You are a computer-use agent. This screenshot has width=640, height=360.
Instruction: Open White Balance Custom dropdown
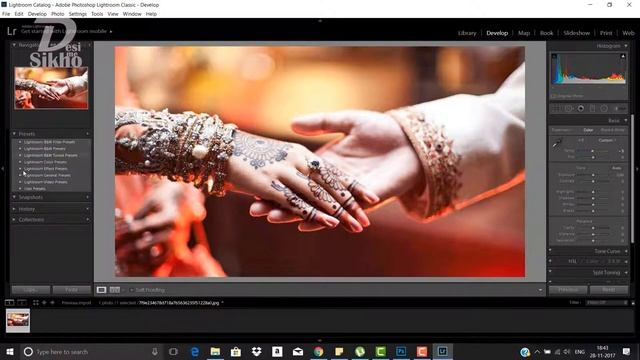[607, 140]
